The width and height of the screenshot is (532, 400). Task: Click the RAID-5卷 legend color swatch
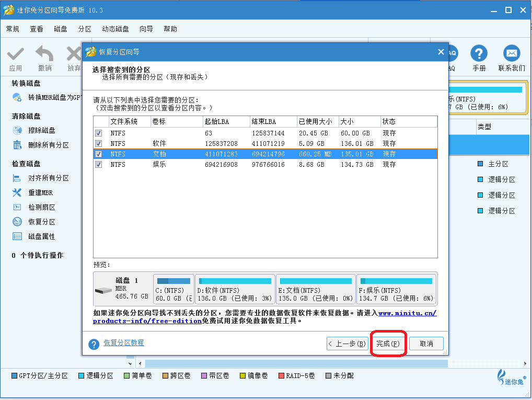281,375
